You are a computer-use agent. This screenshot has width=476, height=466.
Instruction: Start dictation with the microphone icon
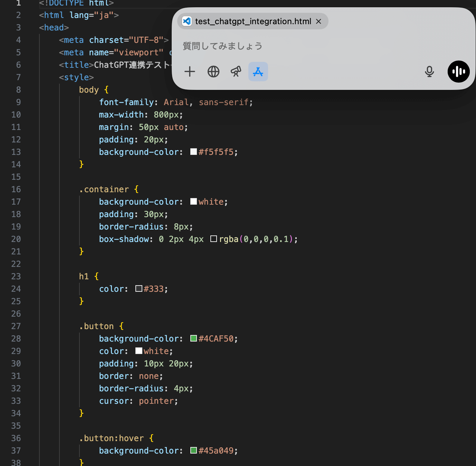click(x=429, y=72)
